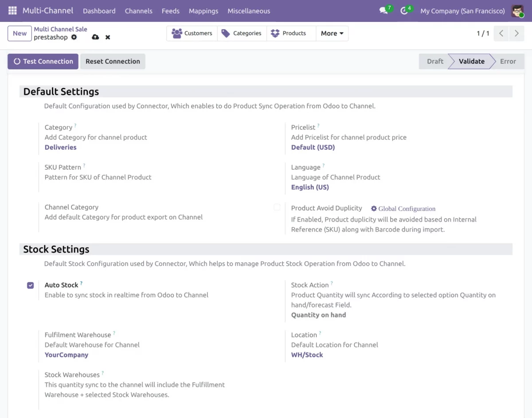
Task: Click the Reset Connection button
Action: click(113, 61)
